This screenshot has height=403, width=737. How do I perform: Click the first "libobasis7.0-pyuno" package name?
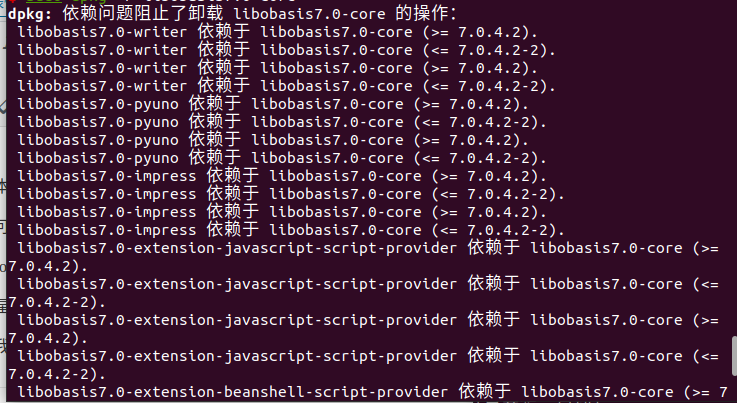98,104
